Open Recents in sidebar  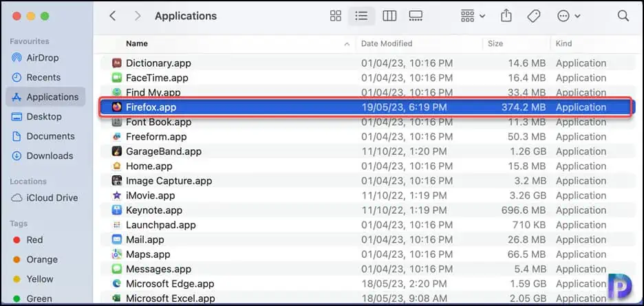pyautogui.click(x=43, y=77)
